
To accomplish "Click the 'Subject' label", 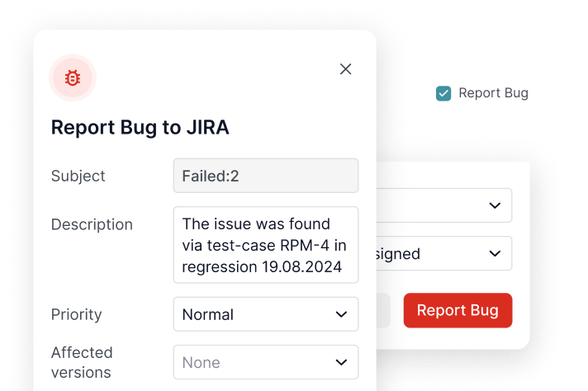I will pyautogui.click(x=78, y=176).
